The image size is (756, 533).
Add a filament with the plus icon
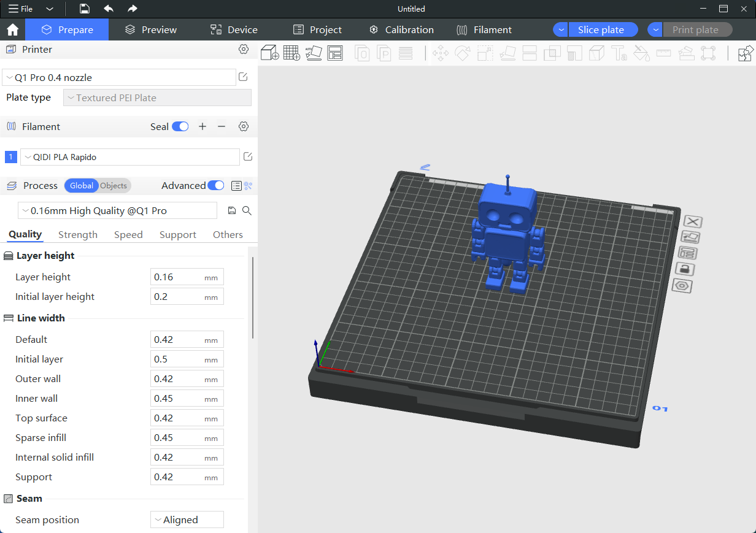click(x=202, y=126)
